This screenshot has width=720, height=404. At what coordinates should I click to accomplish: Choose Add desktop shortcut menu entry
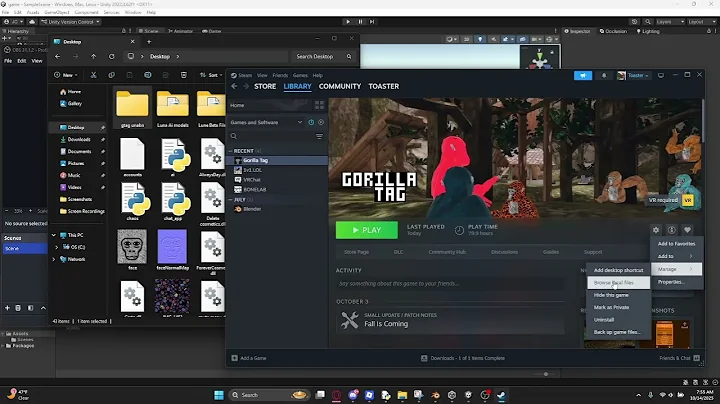618,270
